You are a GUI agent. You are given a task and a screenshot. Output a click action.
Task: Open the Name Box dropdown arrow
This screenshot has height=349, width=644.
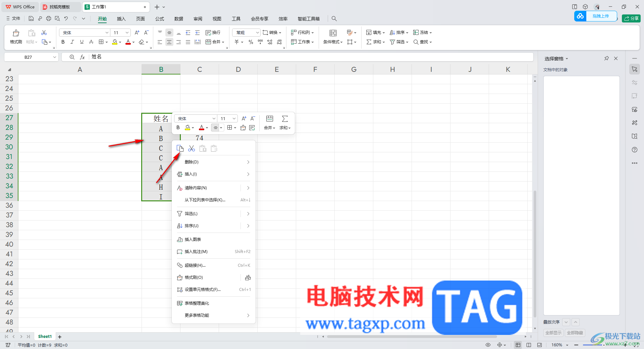pos(54,57)
